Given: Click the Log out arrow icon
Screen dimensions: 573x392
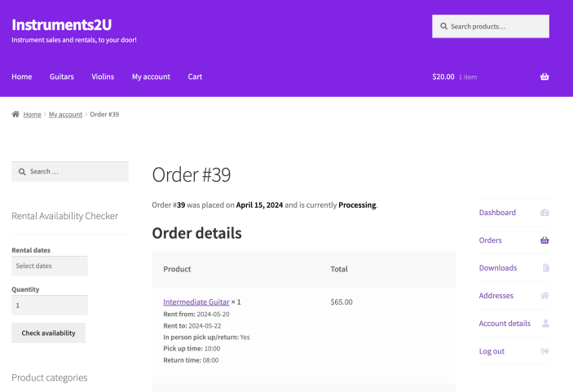Looking at the screenshot, I should pos(544,351).
